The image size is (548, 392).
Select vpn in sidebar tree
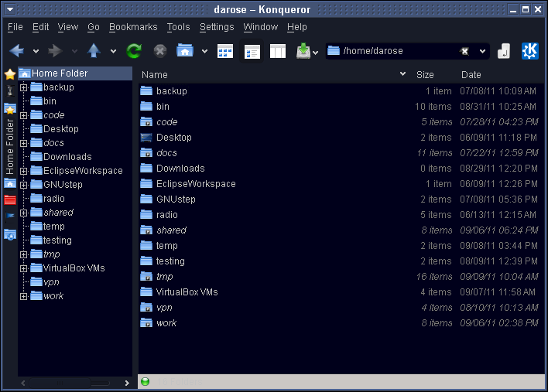(51, 282)
